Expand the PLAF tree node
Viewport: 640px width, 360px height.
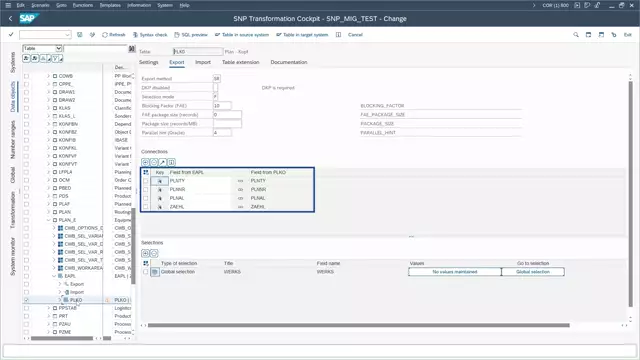[48, 204]
